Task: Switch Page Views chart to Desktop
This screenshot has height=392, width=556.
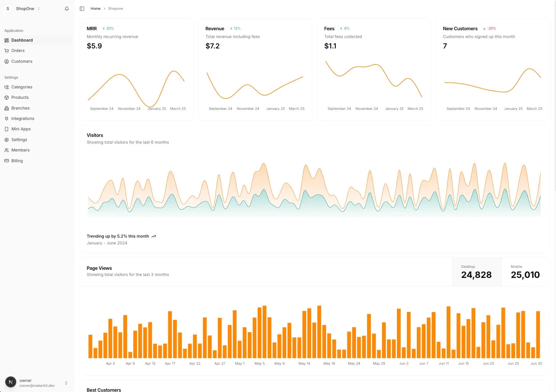Action: pos(476,272)
